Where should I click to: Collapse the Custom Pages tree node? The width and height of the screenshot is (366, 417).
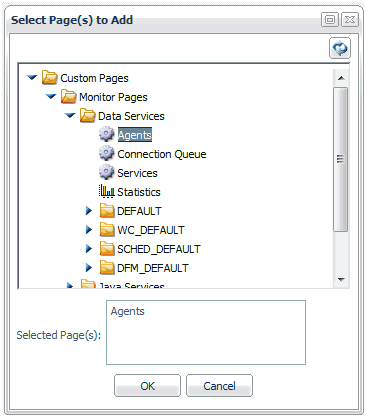32,78
